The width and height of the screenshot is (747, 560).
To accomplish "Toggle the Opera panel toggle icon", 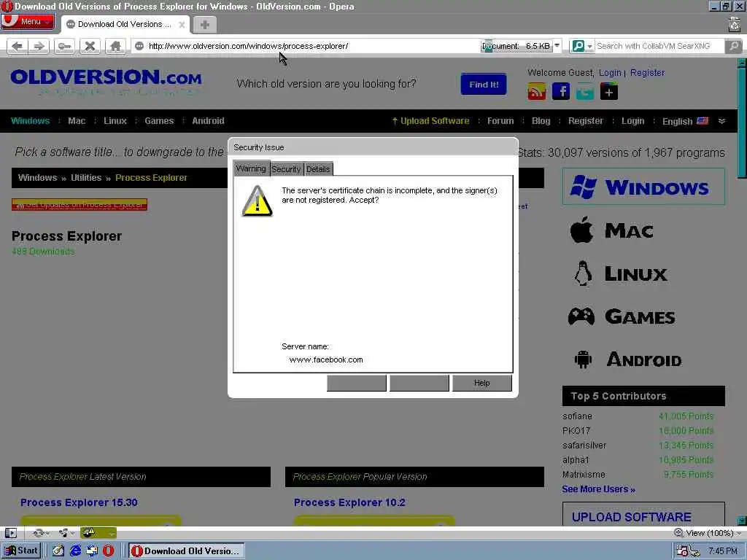I will click(x=10, y=533).
